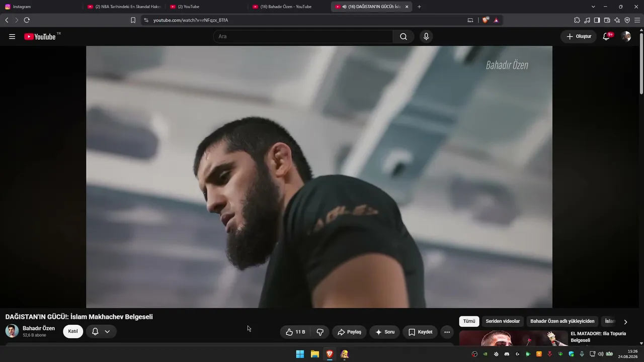Screen dimensions: 644x362
Task: Click the Soru ask button
Action: 384,332
